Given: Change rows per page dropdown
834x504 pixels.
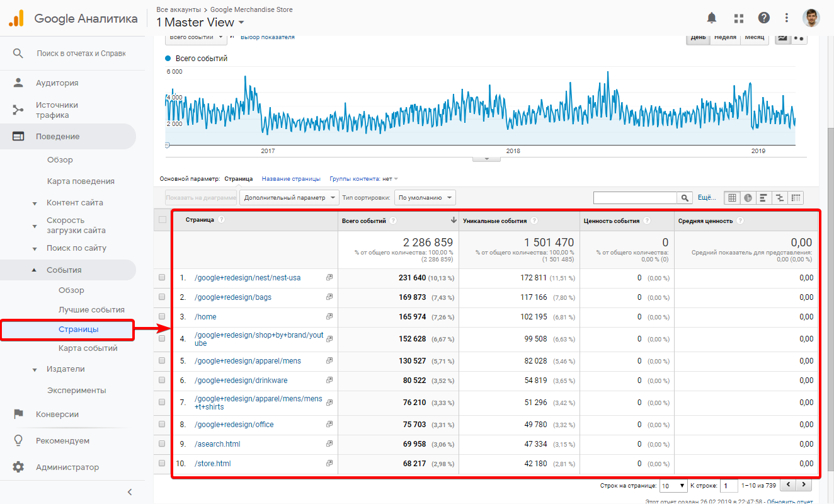Looking at the screenshot, I should pos(673,486).
